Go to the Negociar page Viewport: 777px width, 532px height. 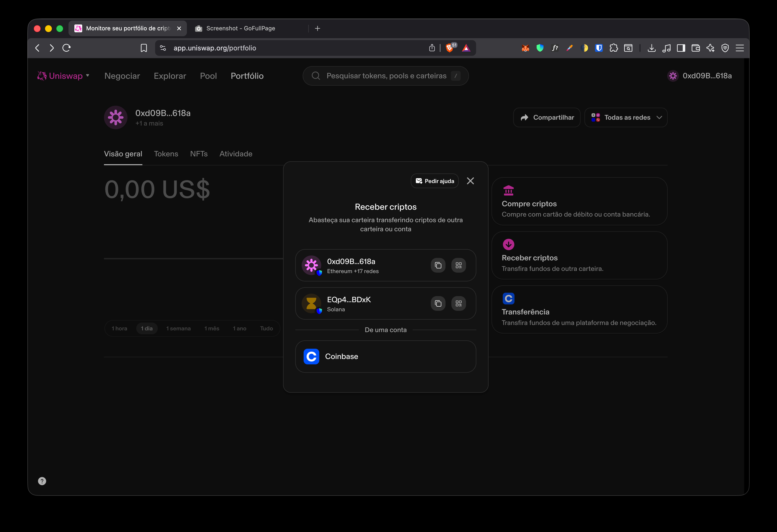point(122,76)
